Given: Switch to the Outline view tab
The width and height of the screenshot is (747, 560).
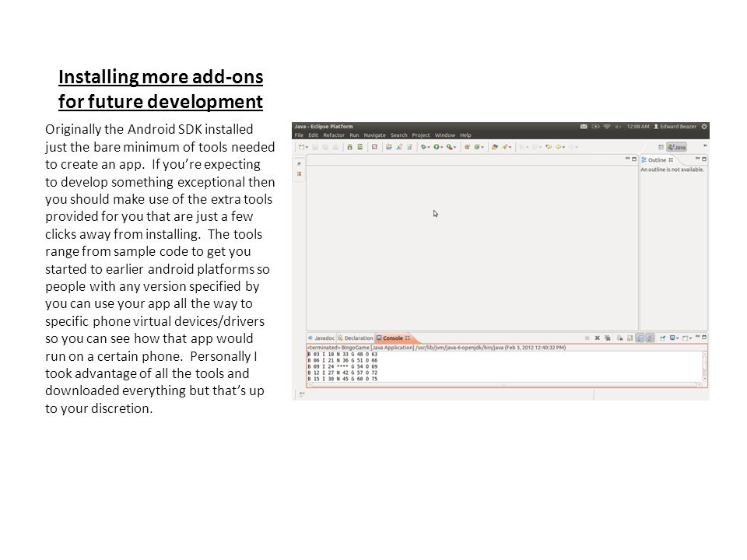Looking at the screenshot, I should tap(657, 160).
